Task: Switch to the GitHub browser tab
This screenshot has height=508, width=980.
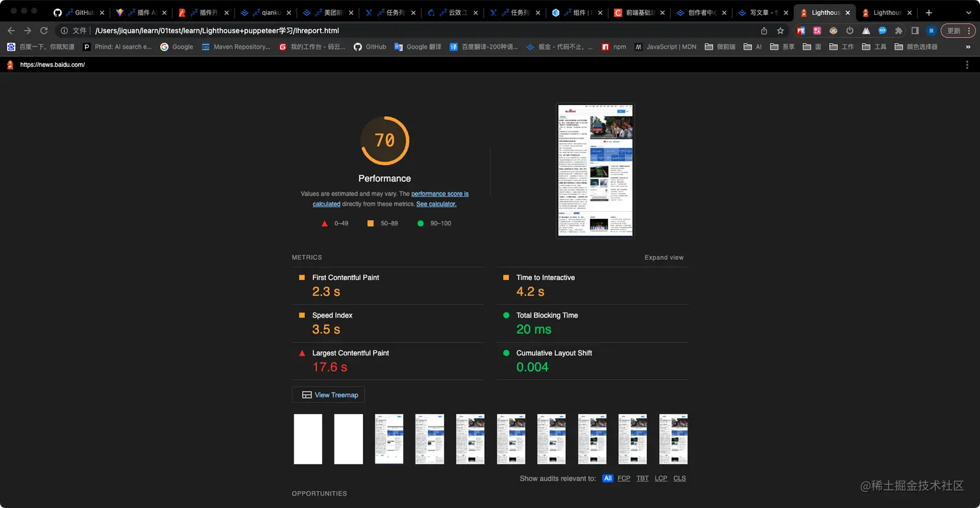Action: [78, 12]
